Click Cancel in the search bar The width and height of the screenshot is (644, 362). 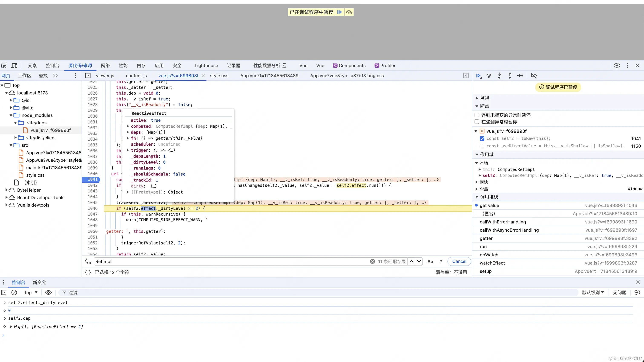point(459,261)
